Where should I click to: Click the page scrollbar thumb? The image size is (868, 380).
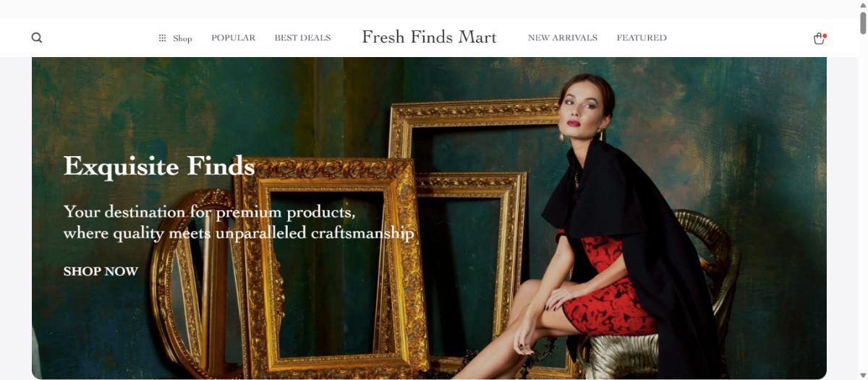862,22
